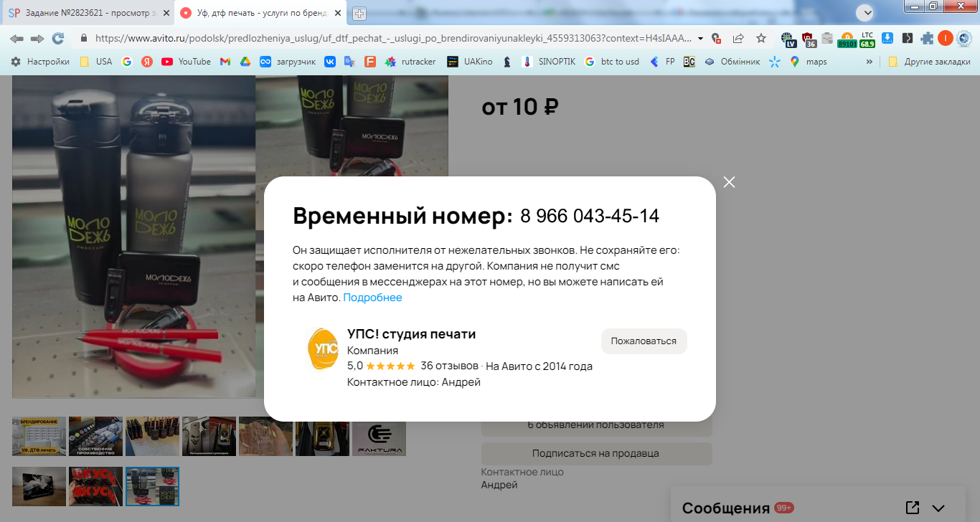Open the YouTube bookmark
The width and height of the screenshot is (980, 522).
(187, 62)
